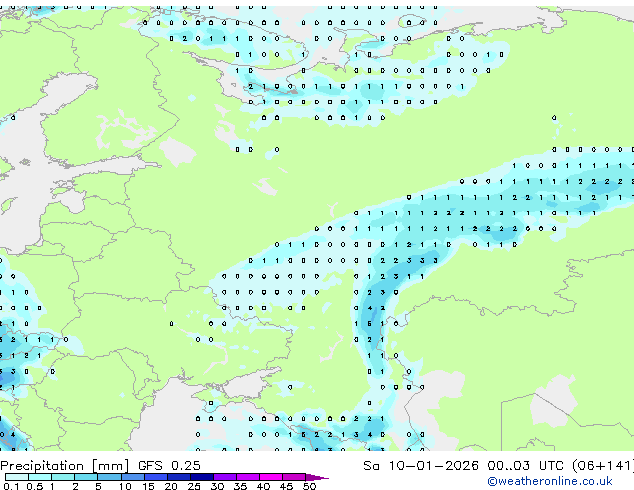Click the "45" legend scale label
Image resolution: width=634 pixels, height=490 pixels.
click(x=286, y=486)
